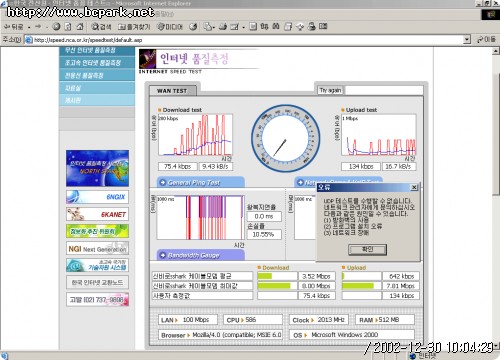Open the 검색 (Search) toolbar button
This screenshot has height=360, width=500.
101,27
